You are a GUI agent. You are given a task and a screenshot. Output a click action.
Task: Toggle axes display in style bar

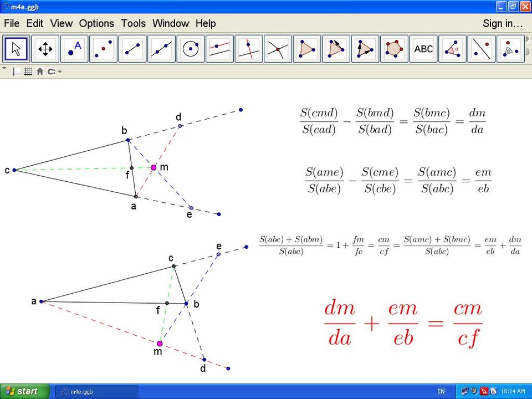[17, 71]
